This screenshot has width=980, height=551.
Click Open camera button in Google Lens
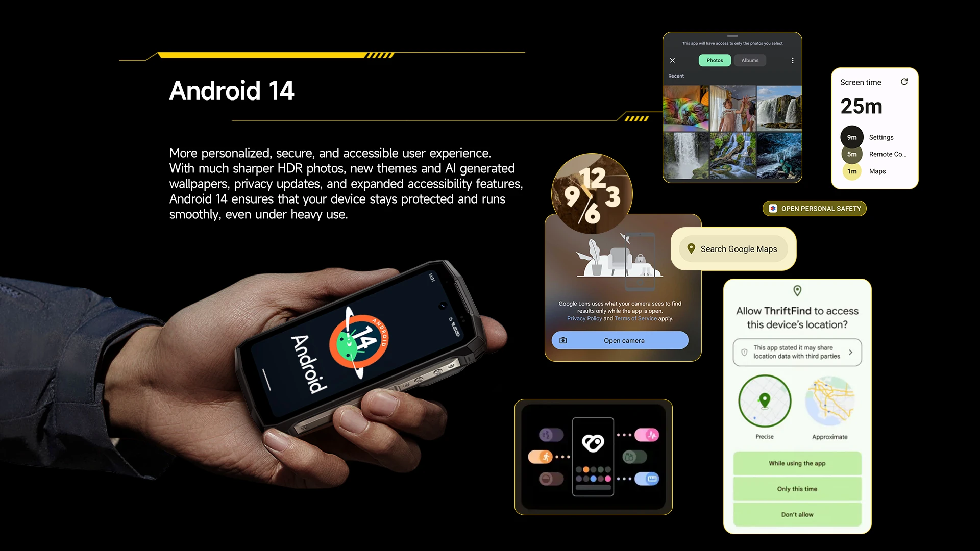tap(620, 340)
